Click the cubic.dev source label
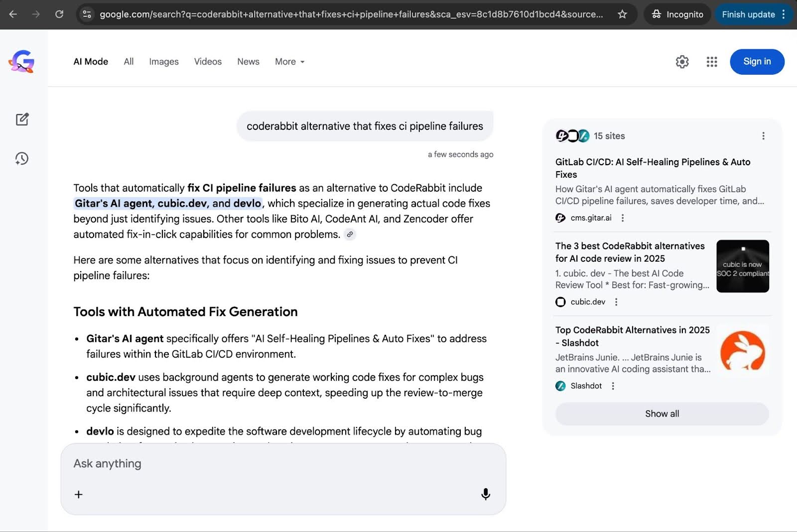 (x=588, y=302)
